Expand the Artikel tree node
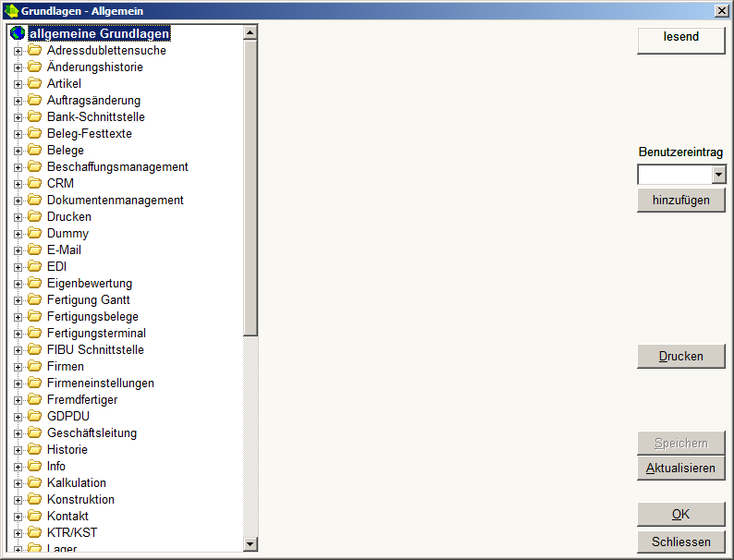 coord(18,84)
